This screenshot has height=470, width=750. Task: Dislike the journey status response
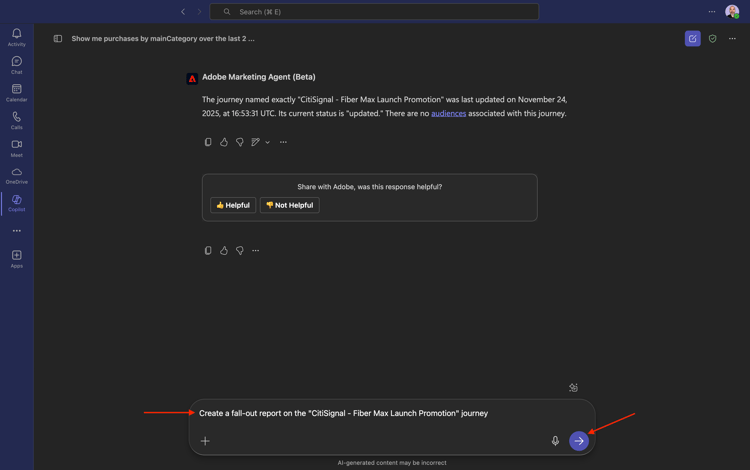[x=240, y=142]
